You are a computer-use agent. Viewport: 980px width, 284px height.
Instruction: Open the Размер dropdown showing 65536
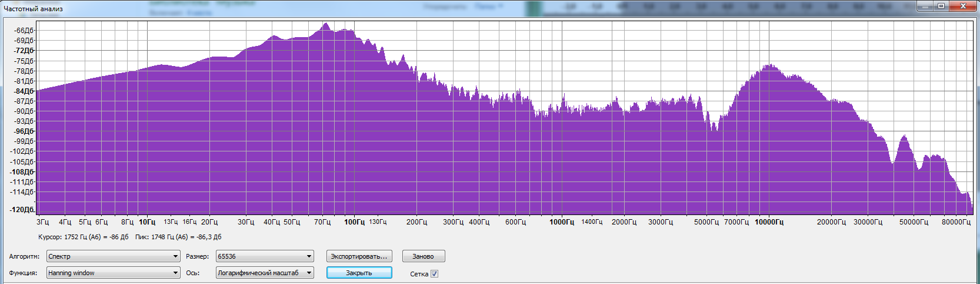265,256
